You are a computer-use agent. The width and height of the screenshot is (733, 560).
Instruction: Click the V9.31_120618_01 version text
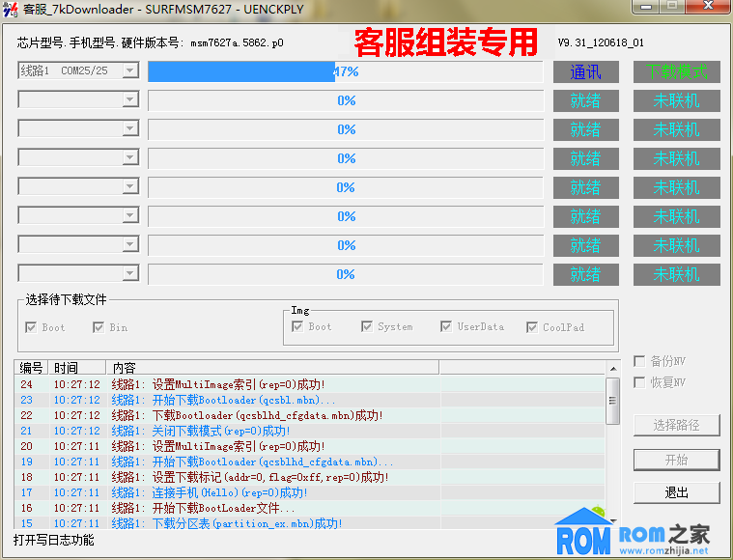tap(601, 42)
